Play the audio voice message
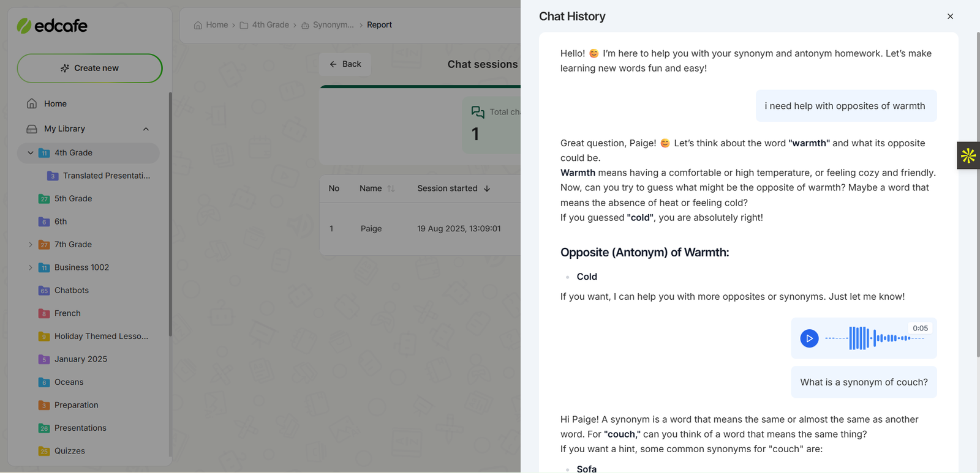The height and width of the screenshot is (473, 980). tap(809, 338)
